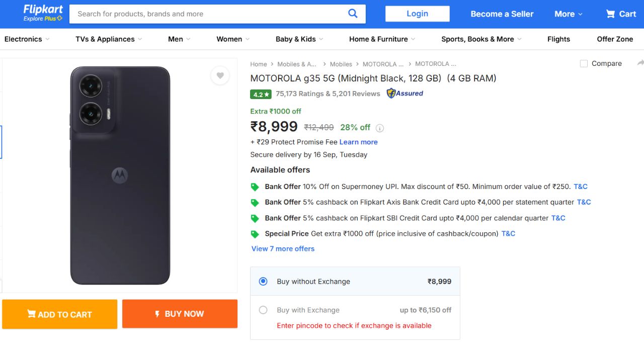The width and height of the screenshot is (644, 362).
Task: Expand Sports, Books & More menu
Action: pos(481,39)
